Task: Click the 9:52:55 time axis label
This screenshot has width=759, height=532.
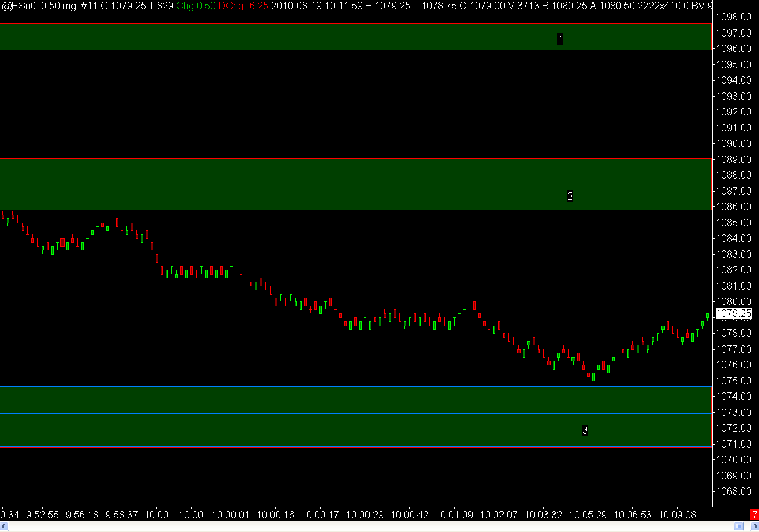Action: click(x=43, y=515)
